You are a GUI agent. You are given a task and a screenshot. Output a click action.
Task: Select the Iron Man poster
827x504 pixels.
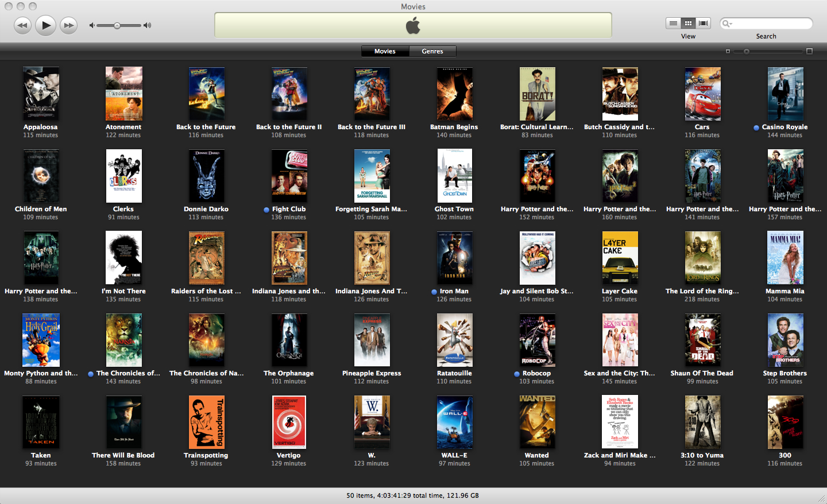(454, 258)
